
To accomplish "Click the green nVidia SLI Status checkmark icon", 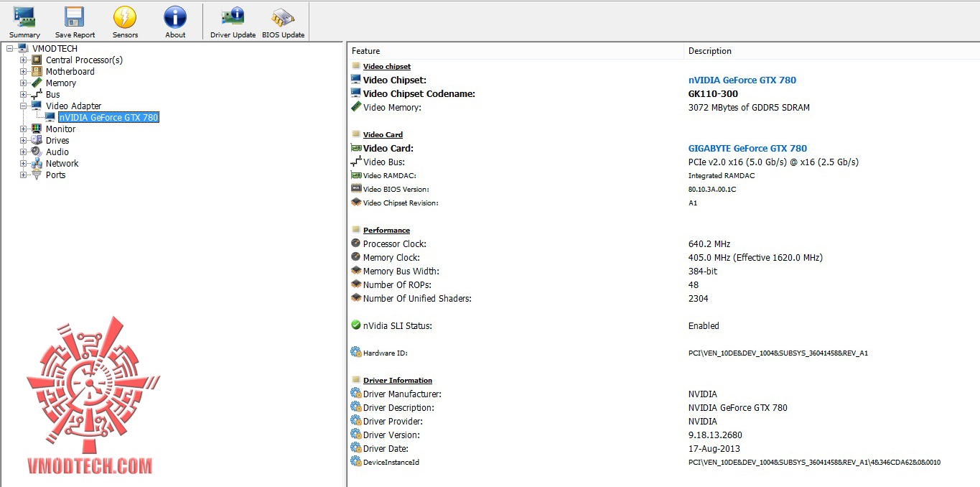I will 355,325.
